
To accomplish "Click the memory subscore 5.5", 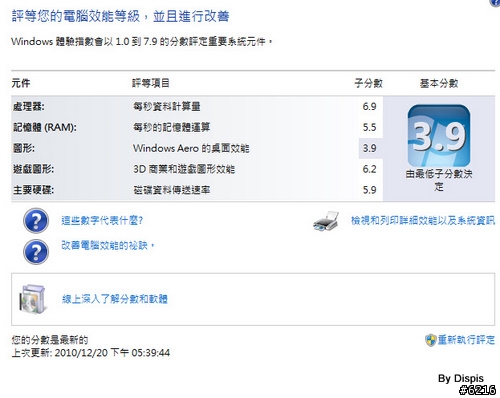I will [x=369, y=127].
